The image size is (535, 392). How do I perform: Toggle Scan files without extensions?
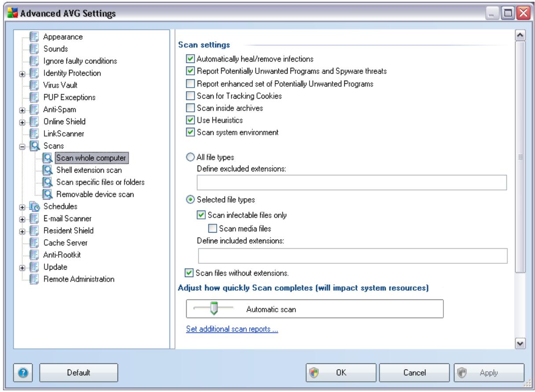tap(188, 273)
